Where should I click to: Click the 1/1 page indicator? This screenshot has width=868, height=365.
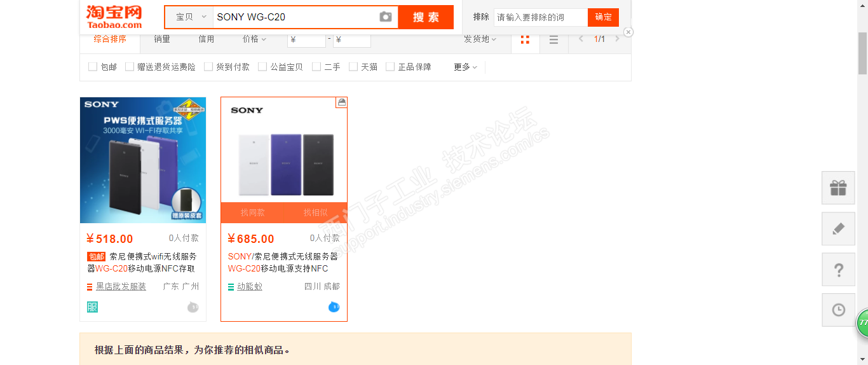pos(599,39)
